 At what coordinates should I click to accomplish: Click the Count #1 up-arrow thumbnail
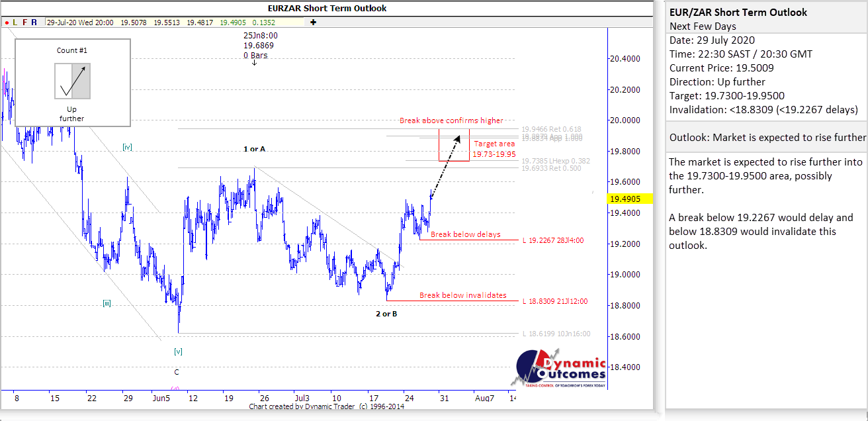(x=72, y=81)
